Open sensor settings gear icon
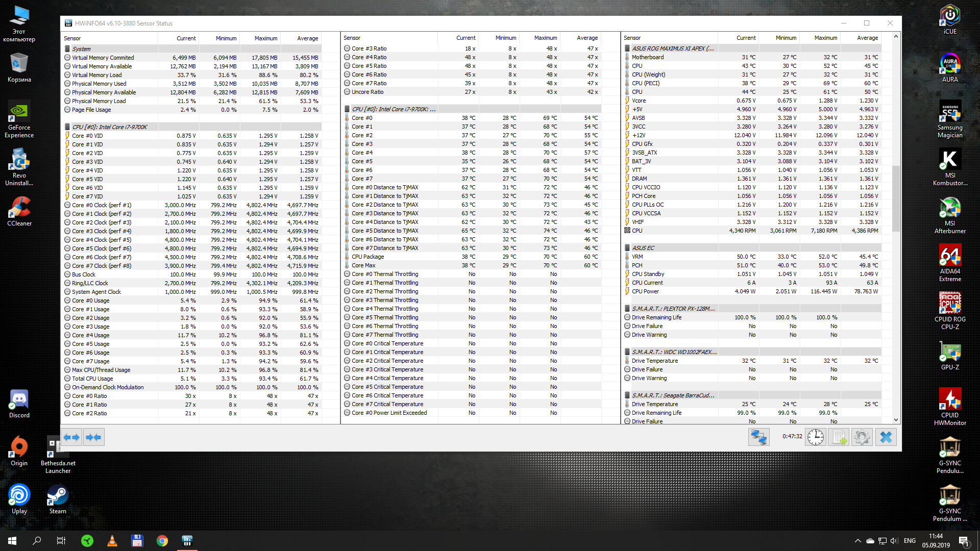 coord(862,437)
